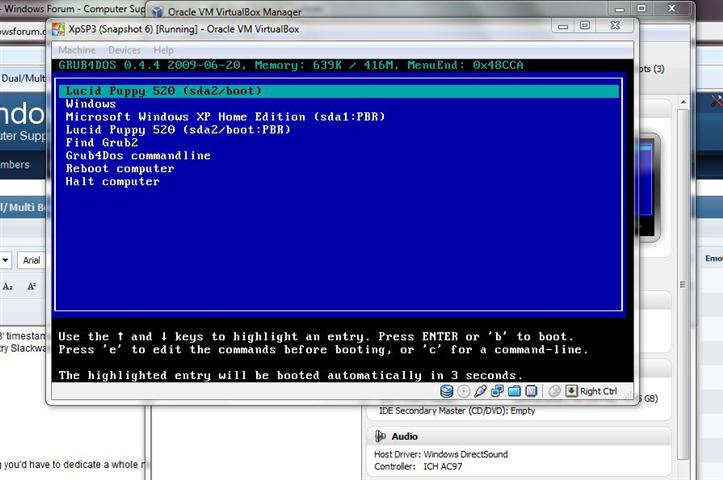Close the XpSP3 virtual machine window
The image size is (723, 480).
[x=615, y=26]
